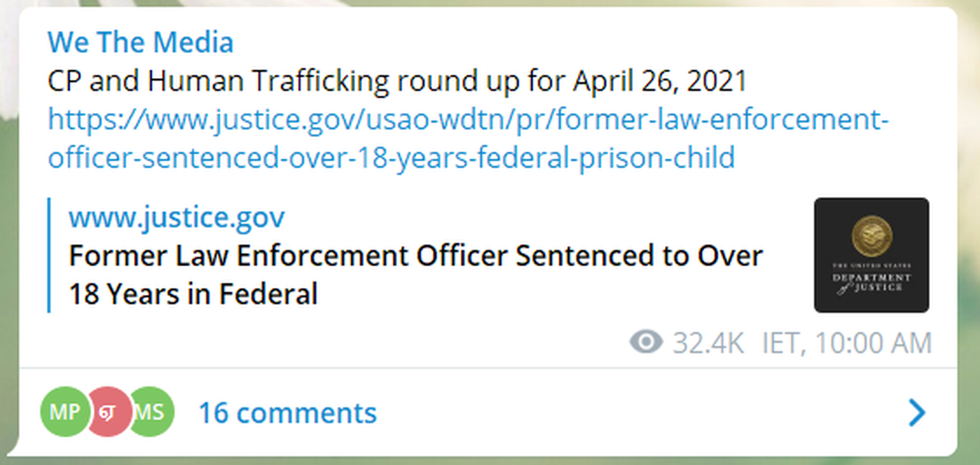Click the red commenter avatar

click(x=108, y=412)
